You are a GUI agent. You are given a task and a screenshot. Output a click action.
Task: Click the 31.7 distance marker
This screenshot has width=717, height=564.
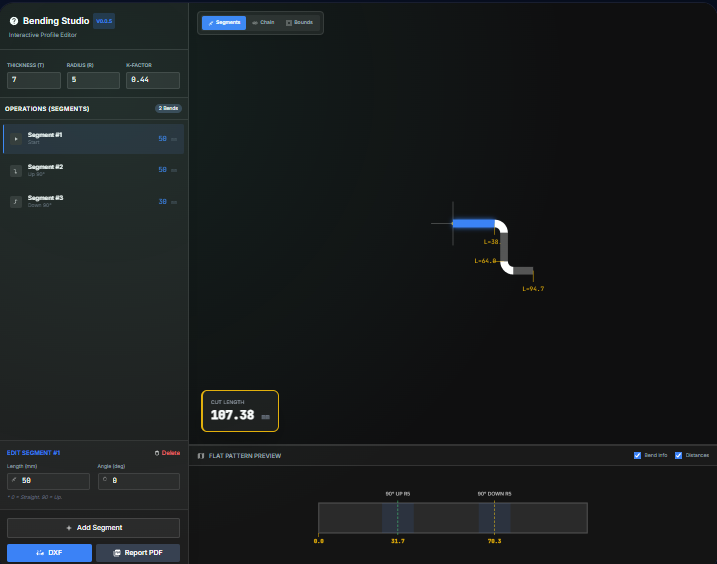(398, 541)
